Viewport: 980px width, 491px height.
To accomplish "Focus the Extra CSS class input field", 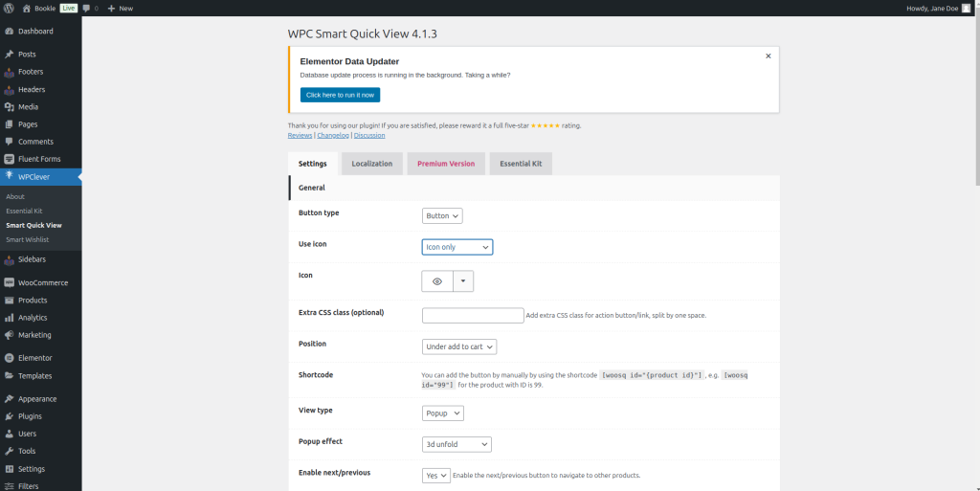I will (x=473, y=316).
